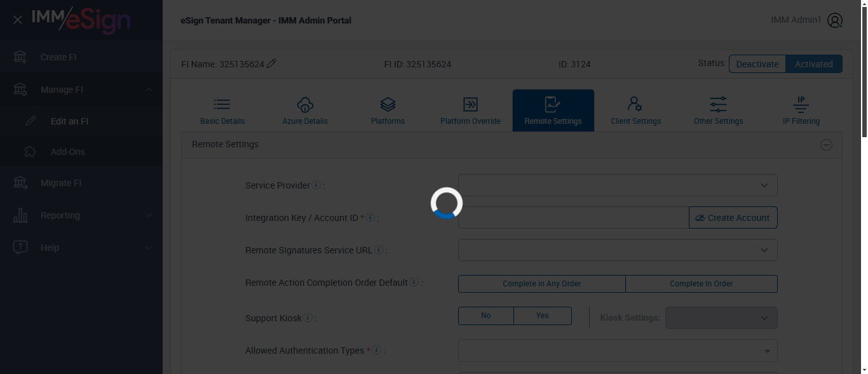Switch to the Remote Settings tab
This screenshot has width=868, height=374.
[x=553, y=110]
